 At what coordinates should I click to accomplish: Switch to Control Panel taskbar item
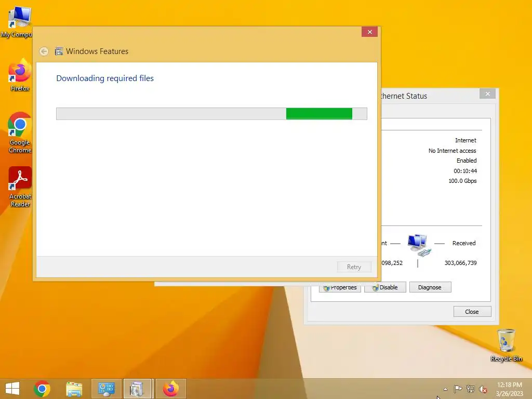coord(106,389)
